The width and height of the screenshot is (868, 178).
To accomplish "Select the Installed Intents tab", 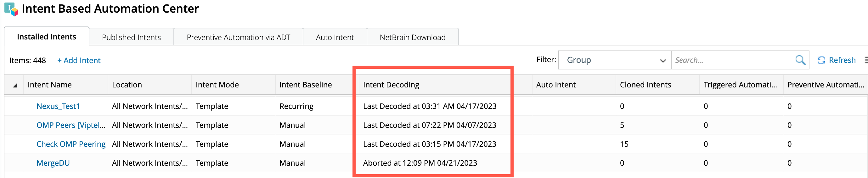I will [47, 37].
